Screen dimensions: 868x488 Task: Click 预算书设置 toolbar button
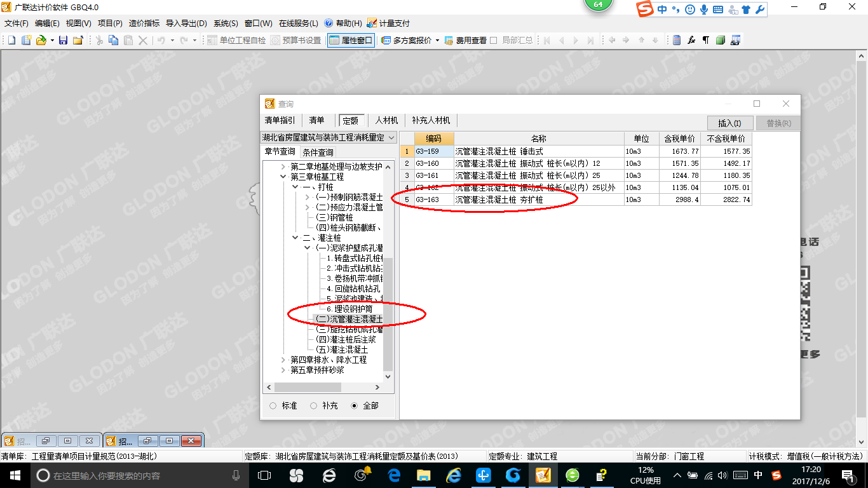295,40
